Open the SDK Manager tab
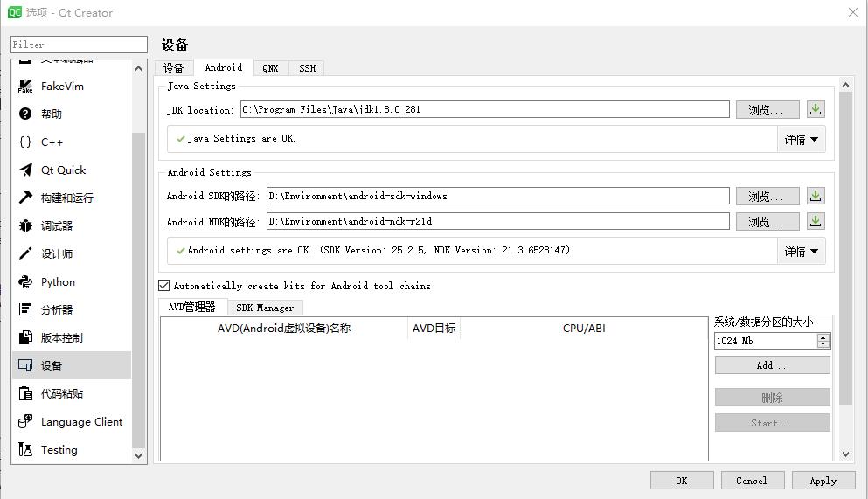868x499 pixels. coord(265,308)
